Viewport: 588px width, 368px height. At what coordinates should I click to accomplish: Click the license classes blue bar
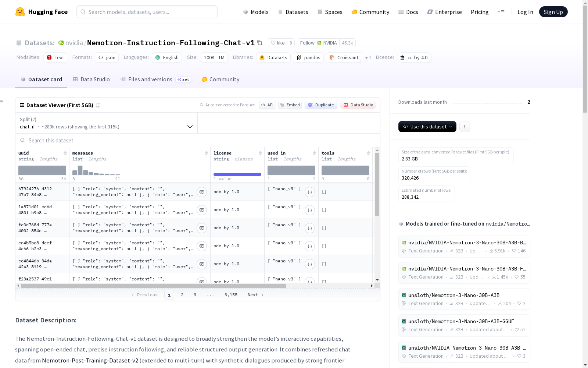coord(237,174)
